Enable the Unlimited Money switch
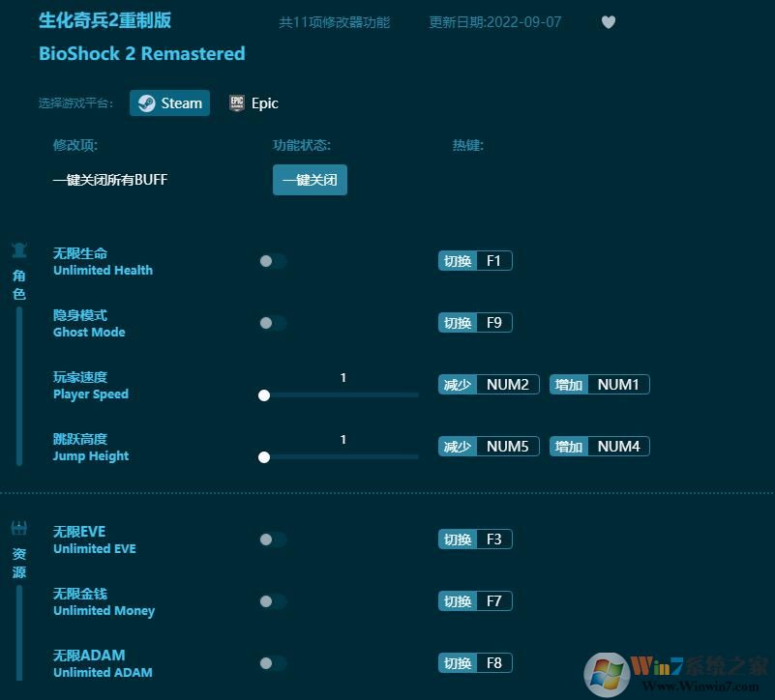 (x=272, y=601)
